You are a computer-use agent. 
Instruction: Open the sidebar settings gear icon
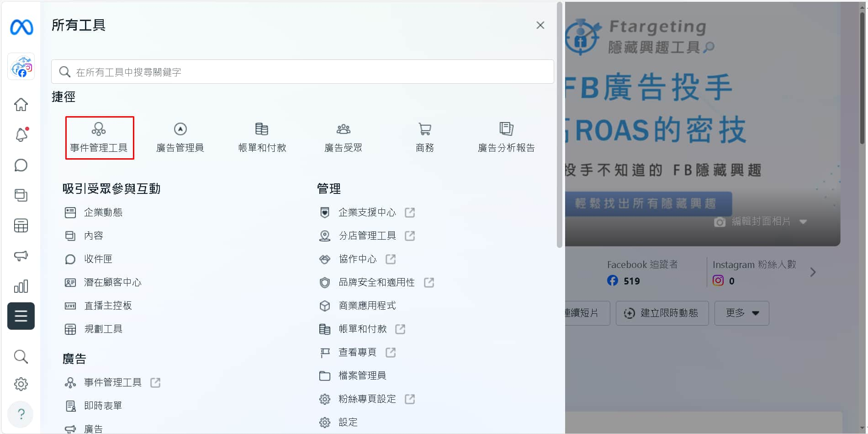(x=21, y=384)
